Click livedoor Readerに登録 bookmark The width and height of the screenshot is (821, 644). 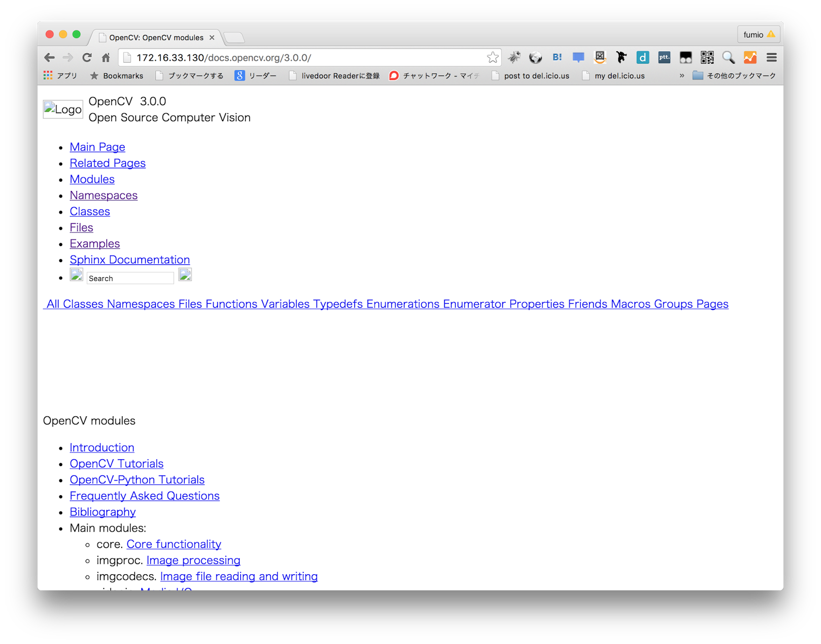tap(335, 75)
